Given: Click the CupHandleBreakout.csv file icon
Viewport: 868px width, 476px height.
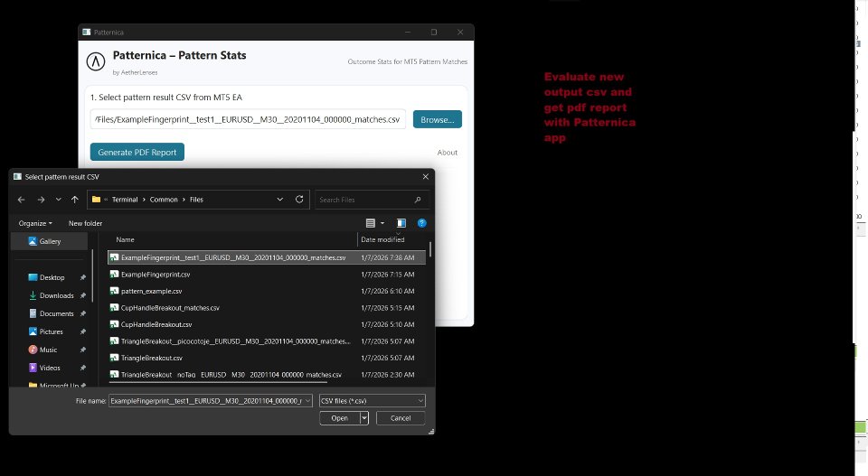Looking at the screenshot, I should [114, 324].
